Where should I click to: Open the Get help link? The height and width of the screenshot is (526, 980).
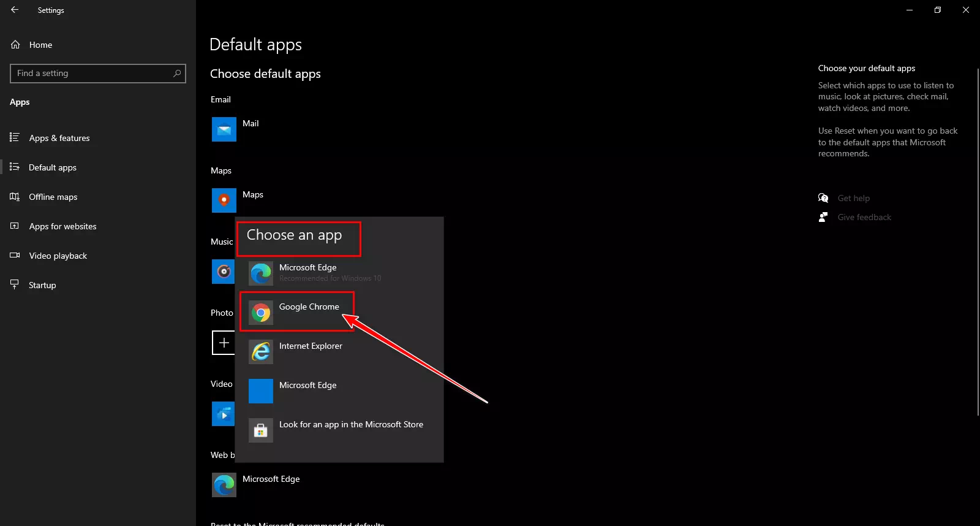(x=854, y=198)
